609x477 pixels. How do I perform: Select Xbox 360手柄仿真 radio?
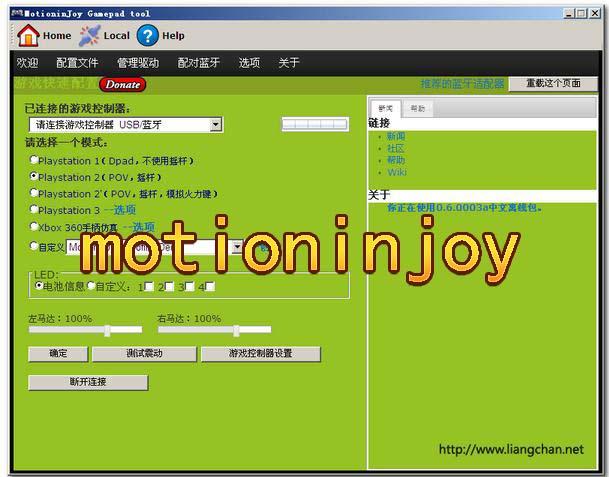click(34, 226)
